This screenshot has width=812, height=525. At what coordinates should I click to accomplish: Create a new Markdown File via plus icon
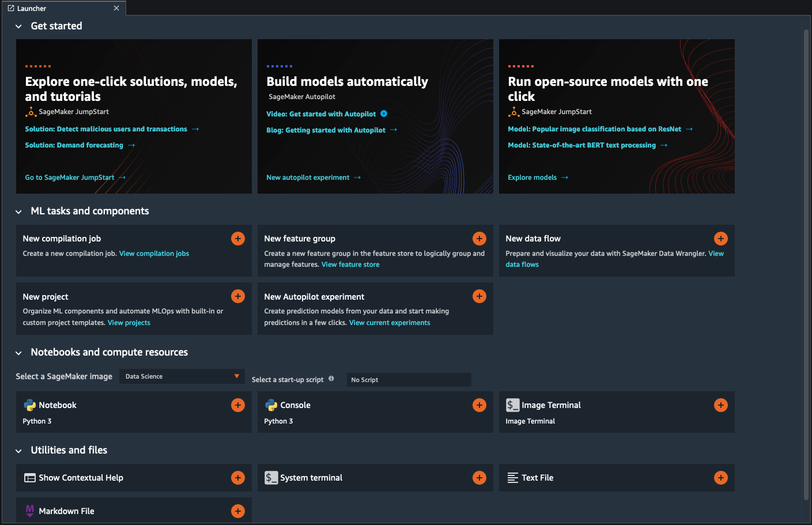238,511
